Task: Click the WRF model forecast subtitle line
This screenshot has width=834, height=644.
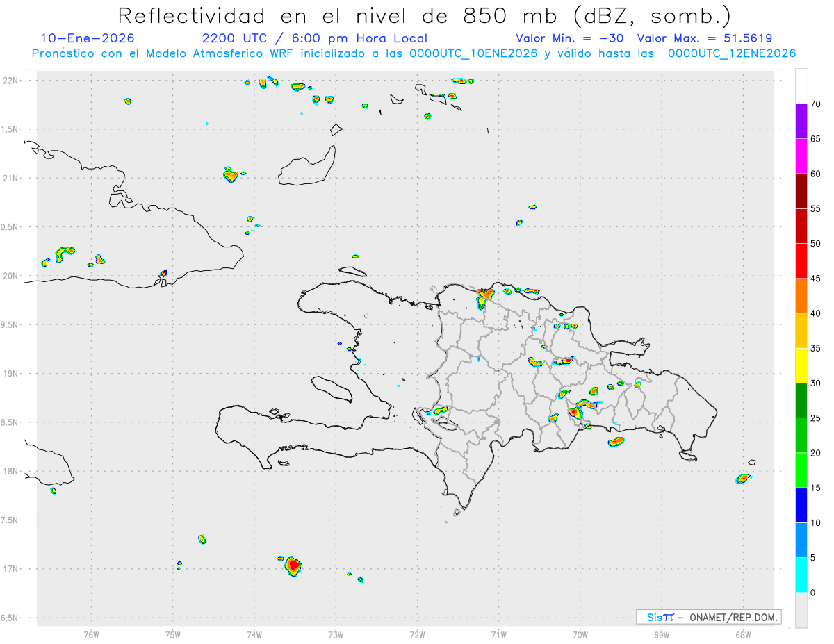Action: coord(414,53)
